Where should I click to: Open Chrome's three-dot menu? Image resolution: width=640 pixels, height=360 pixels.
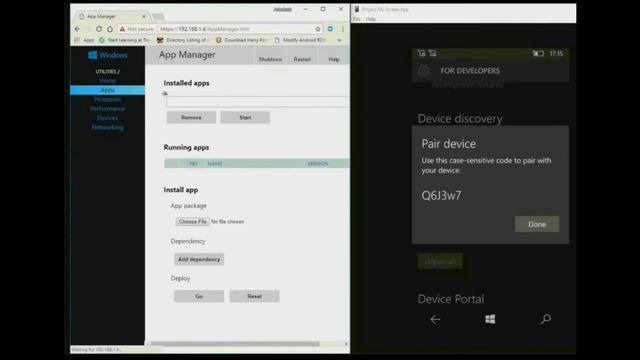click(343, 29)
